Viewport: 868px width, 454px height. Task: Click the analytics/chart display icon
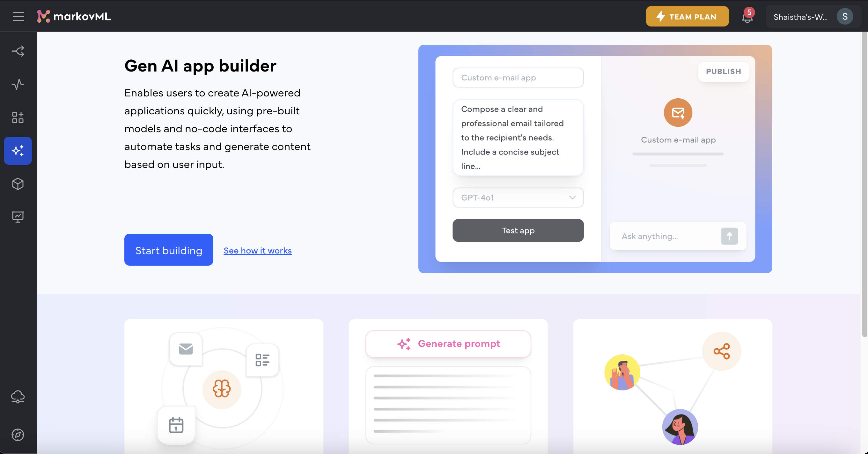pos(18,217)
